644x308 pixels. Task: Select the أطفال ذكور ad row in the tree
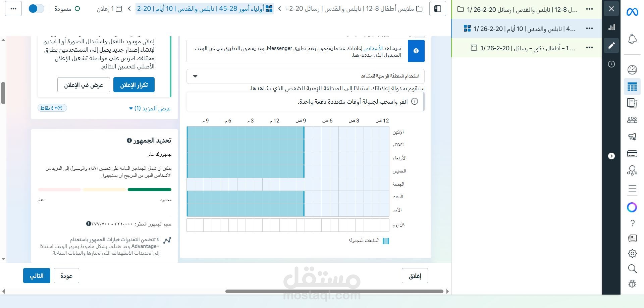click(527, 48)
